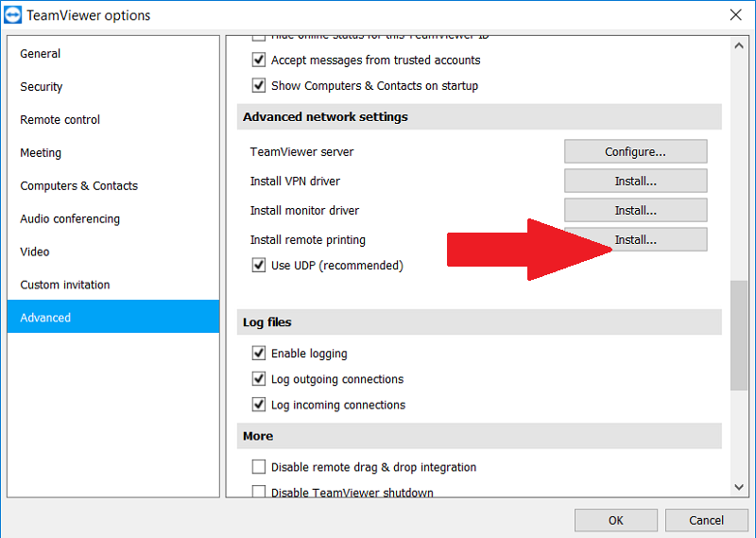Viewport: 756px width, 538px height.
Task: Click the TeamViewer logo icon in title bar
Action: pos(12,15)
